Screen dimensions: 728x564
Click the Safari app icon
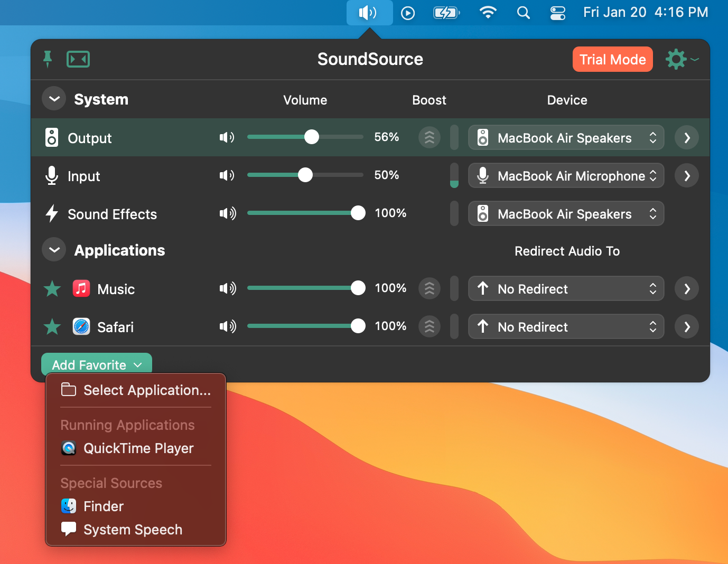tap(81, 326)
